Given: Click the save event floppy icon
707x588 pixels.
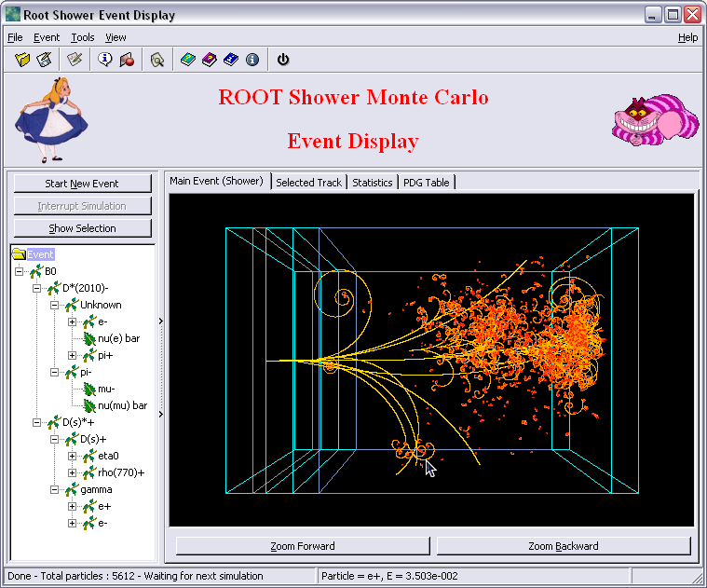Looking at the screenshot, I should (x=44, y=60).
